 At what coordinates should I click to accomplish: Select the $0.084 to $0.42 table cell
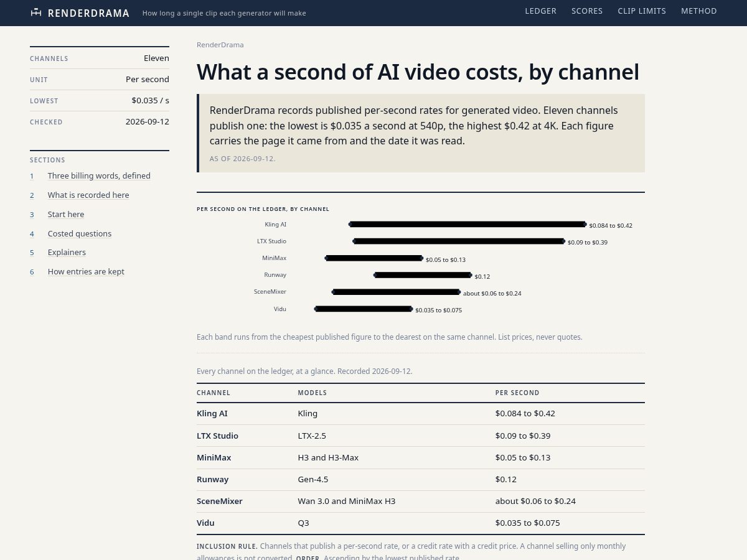tap(525, 414)
